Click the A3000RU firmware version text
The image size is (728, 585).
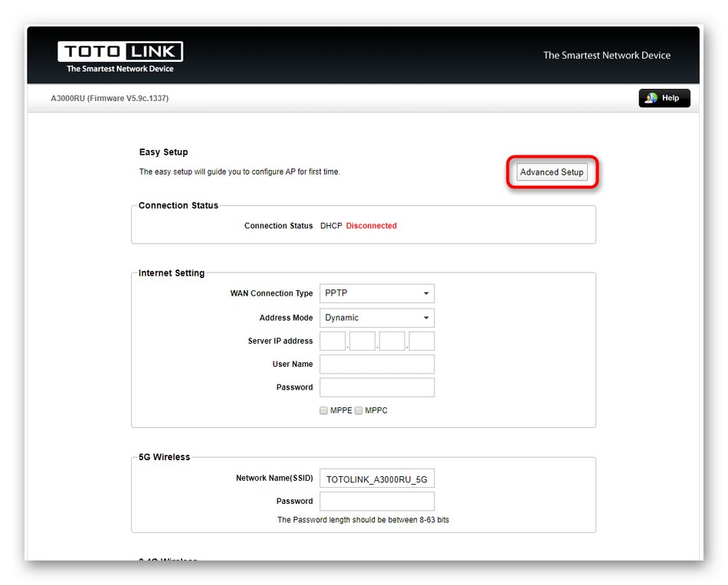[110, 98]
